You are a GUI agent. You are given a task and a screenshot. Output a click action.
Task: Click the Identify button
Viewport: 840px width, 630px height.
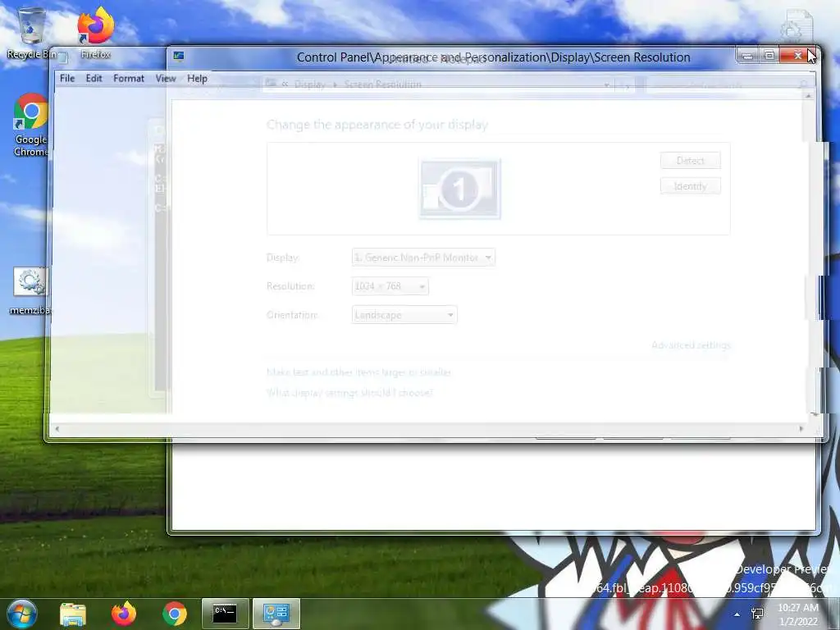point(691,186)
